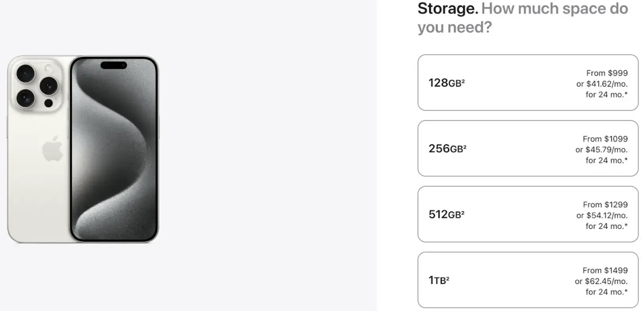Image resolution: width=644 pixels, height=311 pixels.
Task: Click the Storage heading text
Action: click(448, 8)
